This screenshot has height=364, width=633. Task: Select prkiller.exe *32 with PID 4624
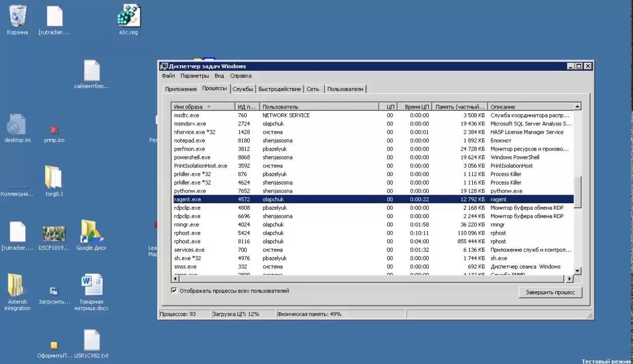tap(373, 183)
